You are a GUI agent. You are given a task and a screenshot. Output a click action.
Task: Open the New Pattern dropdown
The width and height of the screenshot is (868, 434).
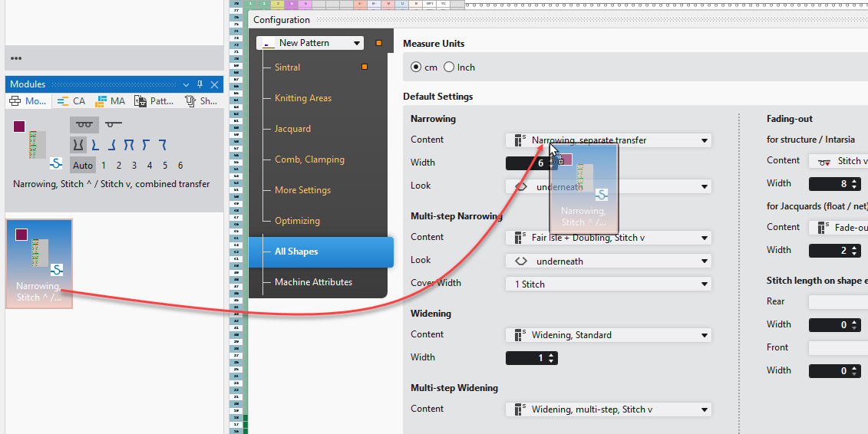click(310, 44)
